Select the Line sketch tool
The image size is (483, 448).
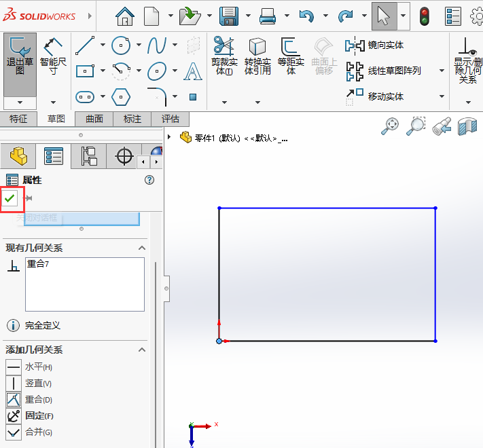pos(85,45)
